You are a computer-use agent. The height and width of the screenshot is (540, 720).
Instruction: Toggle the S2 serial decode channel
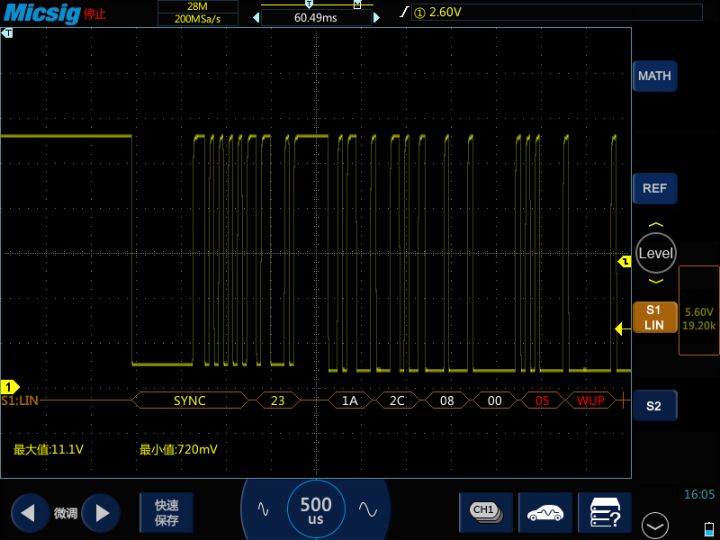[x=654, y=406]
